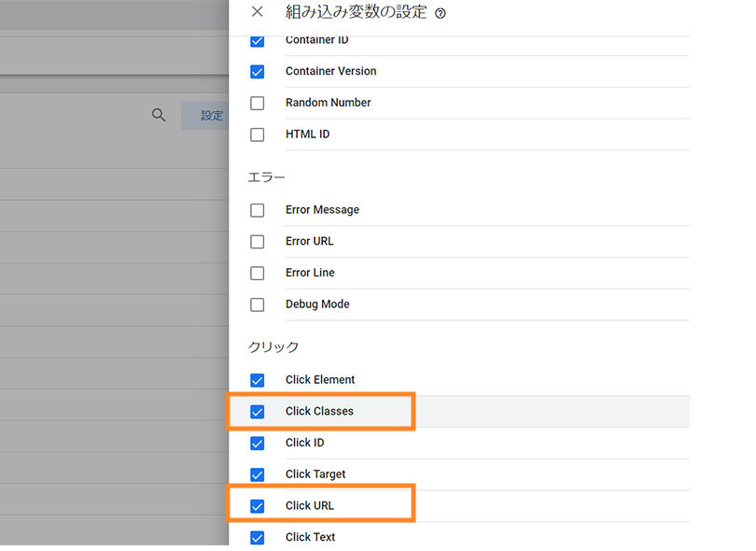Uncheck the Container Version checkbox
The width and height of the screenshot is (756, 551).
point(258,72)
